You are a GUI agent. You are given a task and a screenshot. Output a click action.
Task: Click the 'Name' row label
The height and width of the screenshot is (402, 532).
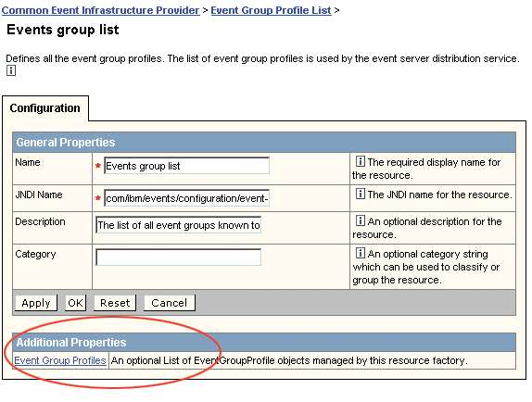pos(28,162)
